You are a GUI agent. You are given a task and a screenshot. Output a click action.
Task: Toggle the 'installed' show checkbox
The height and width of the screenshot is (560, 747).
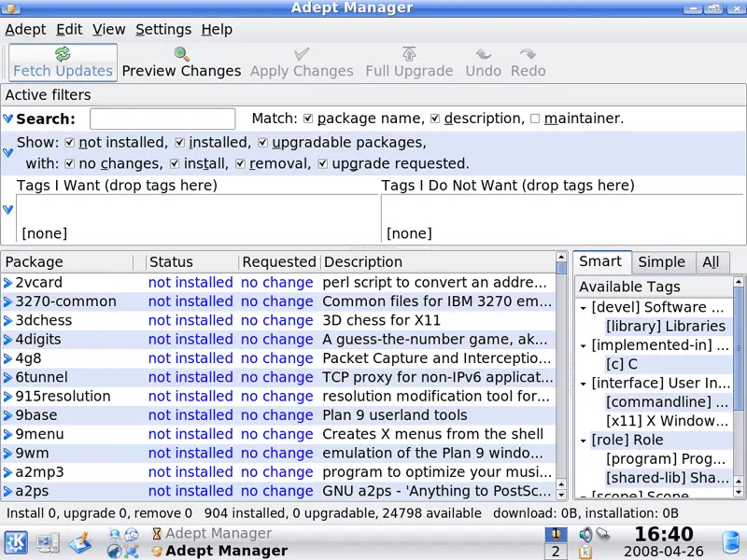[179, 143]
